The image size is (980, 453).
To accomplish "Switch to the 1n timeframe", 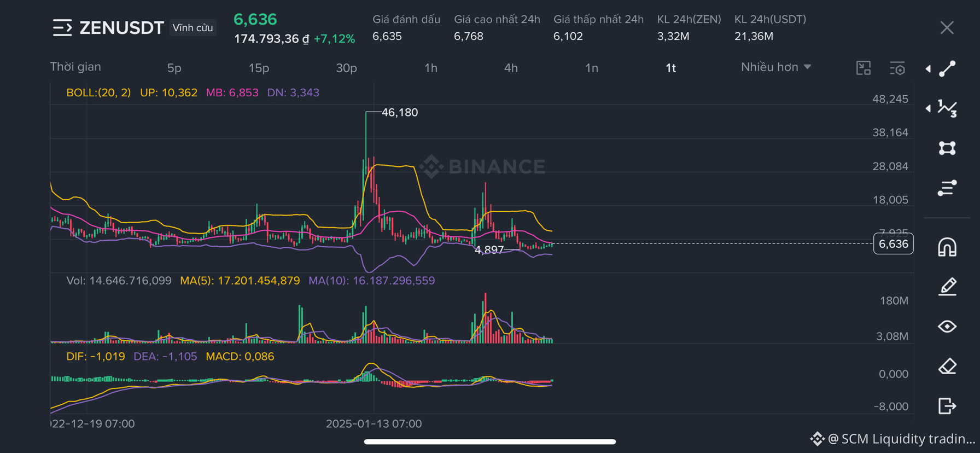I will (x=592, y=68).
